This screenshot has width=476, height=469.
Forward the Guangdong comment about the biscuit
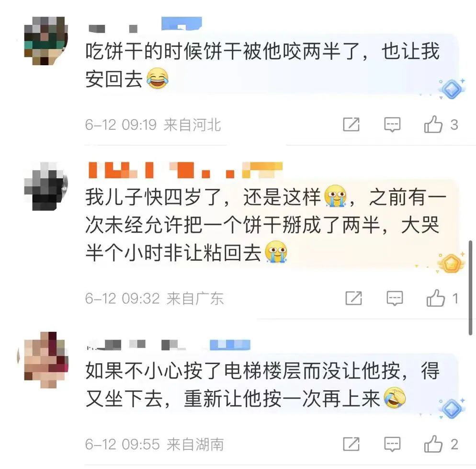click(x=354, y=298)
